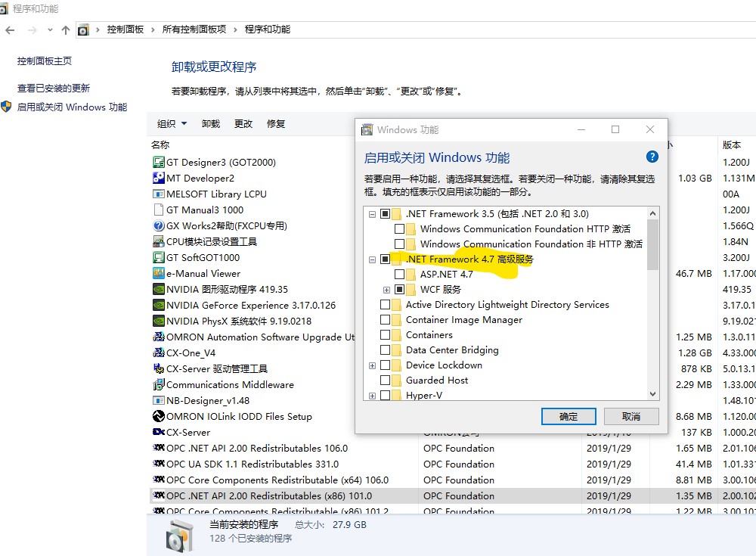Expand the WCF 服务 tree node
Image resolution: width=756 pixels, height=556 pixels.
[x=386, y=290]
